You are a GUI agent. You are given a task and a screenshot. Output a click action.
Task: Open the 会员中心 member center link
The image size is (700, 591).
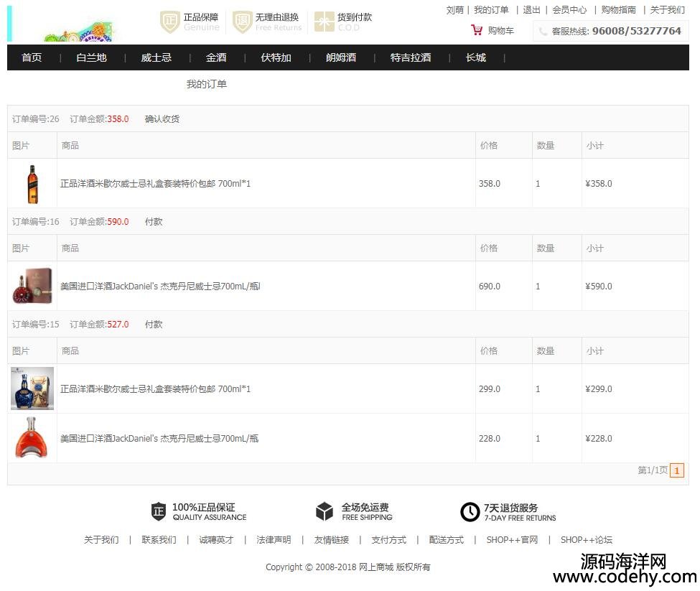coord(569,10)
